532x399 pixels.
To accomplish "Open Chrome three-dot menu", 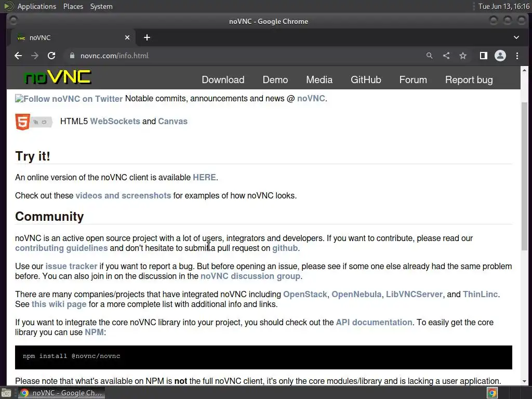I will (517, 56).
